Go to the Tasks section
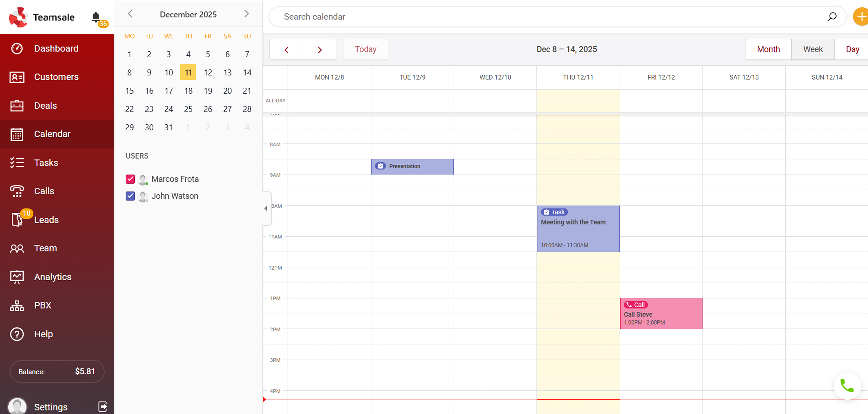The image size is (868, 414). tap(46, 163)
